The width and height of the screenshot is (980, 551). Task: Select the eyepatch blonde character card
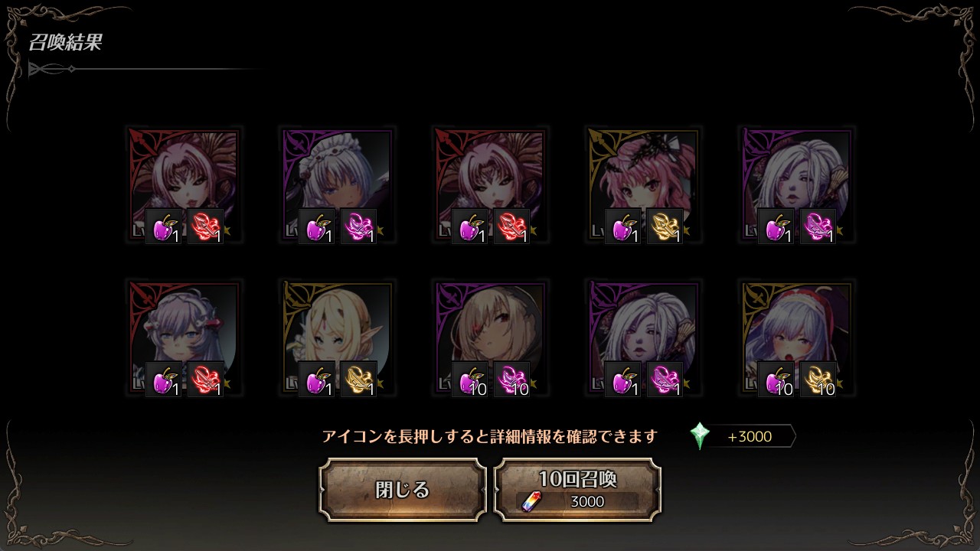[x=490, y=338]
